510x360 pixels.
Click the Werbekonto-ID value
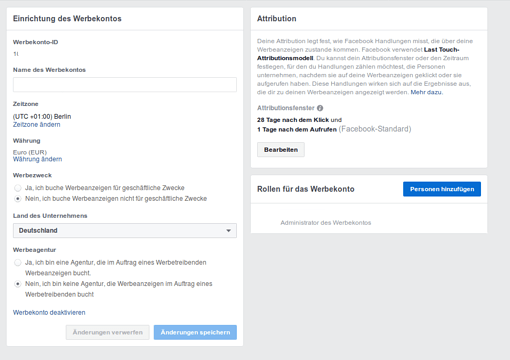pyautogui.click(x=16, y=54)
